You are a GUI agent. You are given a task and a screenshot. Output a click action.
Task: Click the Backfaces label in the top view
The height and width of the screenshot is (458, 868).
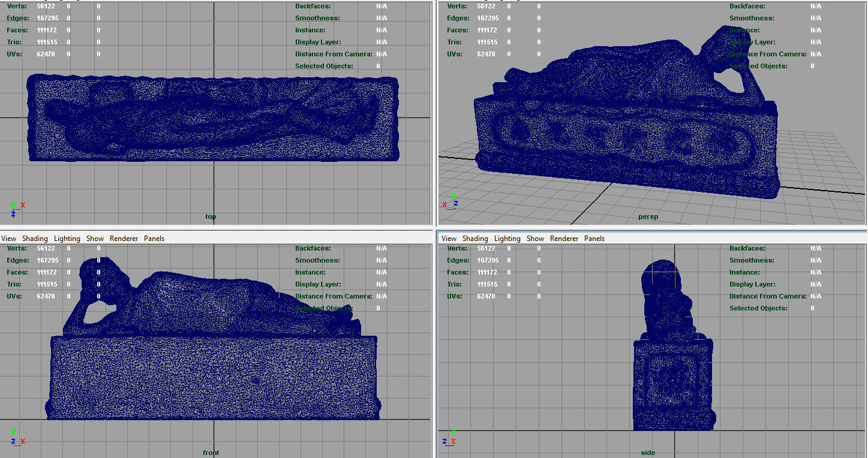pyautogui.click(x=312, y=6)
